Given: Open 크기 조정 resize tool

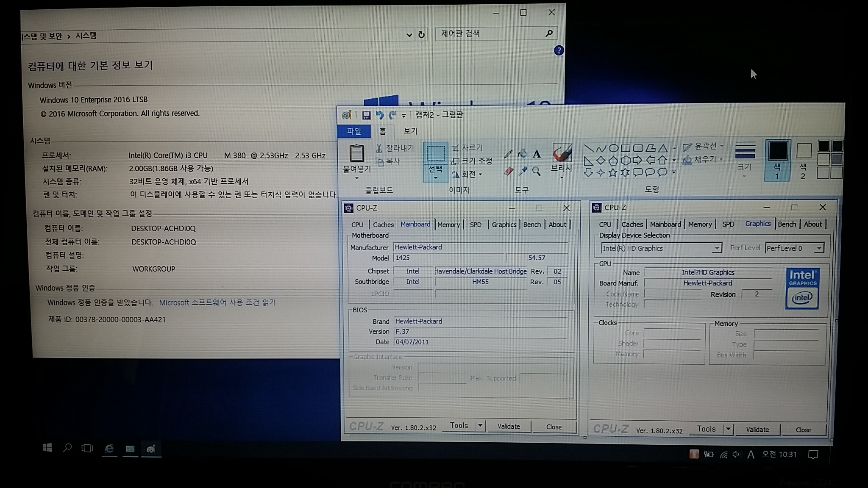Looking at the screenshot, I should (x=472, y=161).
